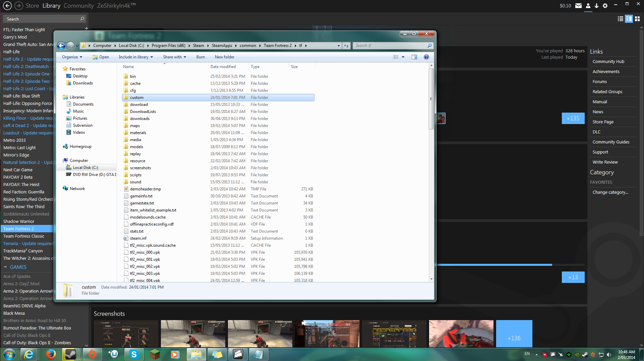Click the magnifier in Explorer search box

click(x=429, y=46)
